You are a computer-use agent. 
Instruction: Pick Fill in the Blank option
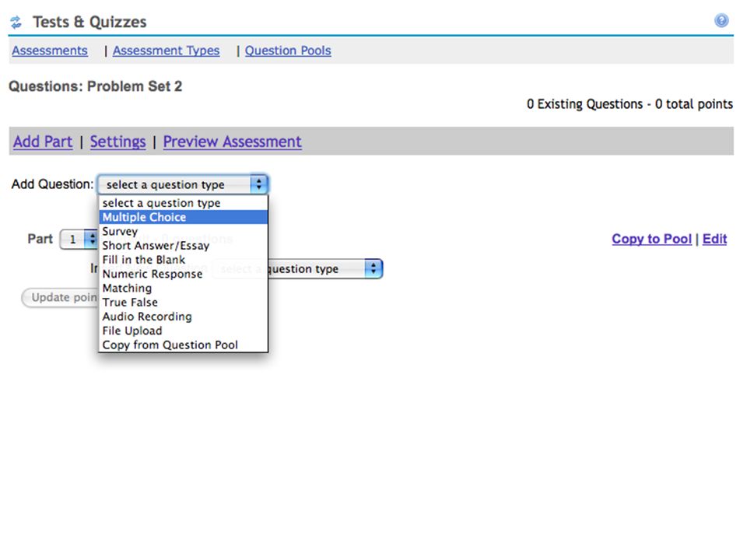tap(184, 260)
